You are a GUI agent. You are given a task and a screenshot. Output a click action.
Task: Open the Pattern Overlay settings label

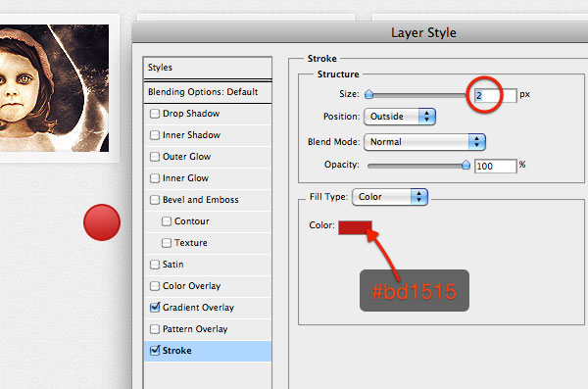click(195, 329)
